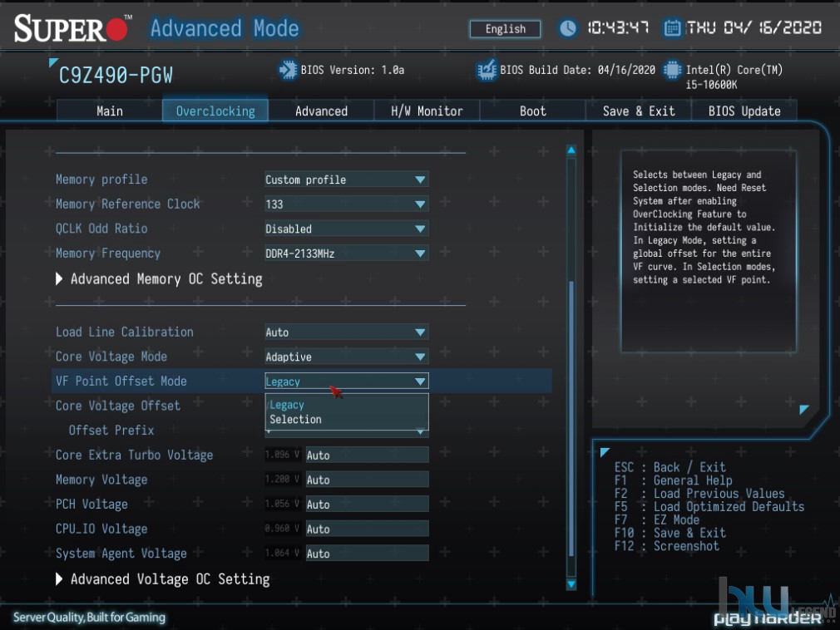Click the PCH Voltage Auto field
The height and width of the screenshot is (630, 840).
click(367, 504)
